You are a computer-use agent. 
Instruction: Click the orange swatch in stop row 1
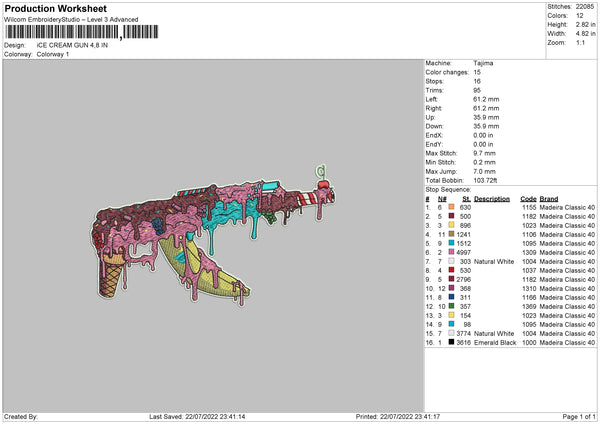tap(451, 207)
